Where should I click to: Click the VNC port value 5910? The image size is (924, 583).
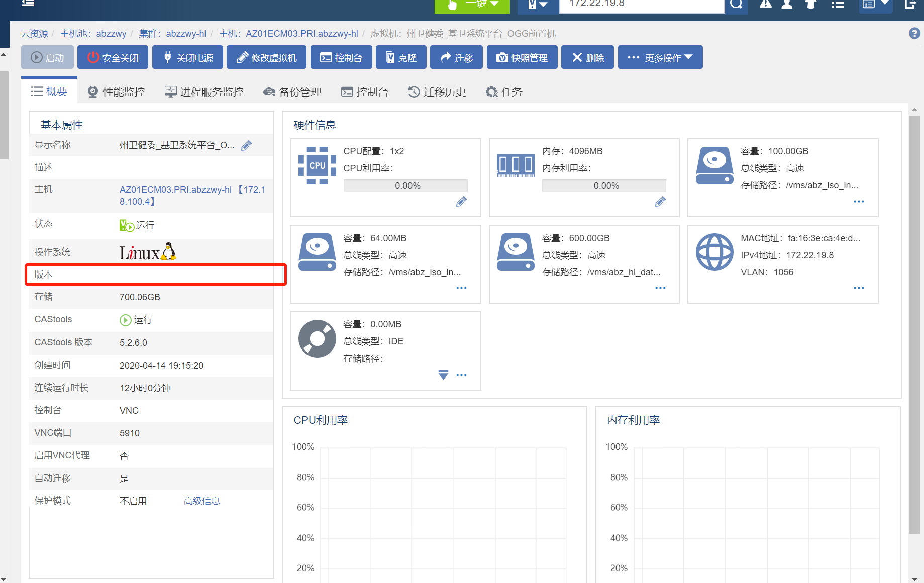coord(130,433)
